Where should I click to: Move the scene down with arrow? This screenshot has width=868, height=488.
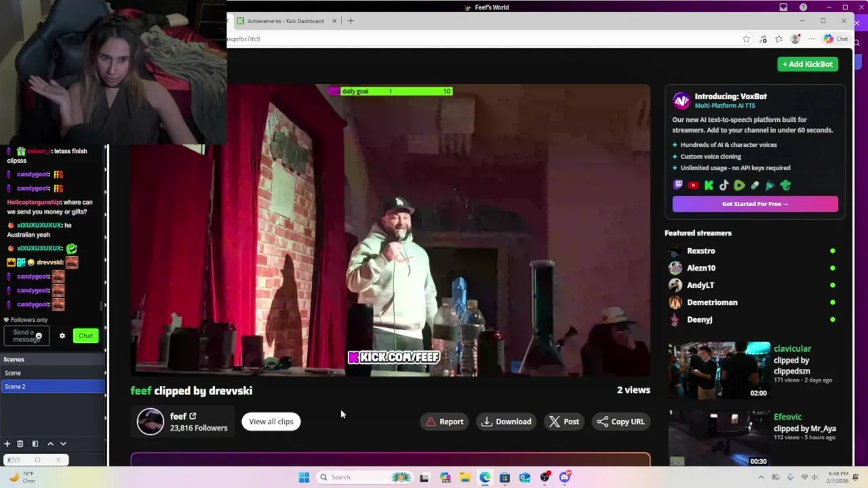coord(63,444)
